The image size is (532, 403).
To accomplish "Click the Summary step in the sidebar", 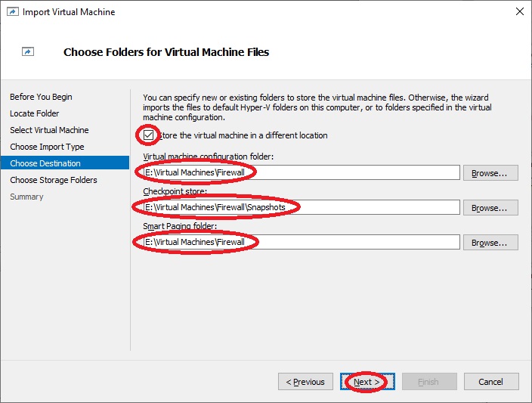I will coord(26,197).
